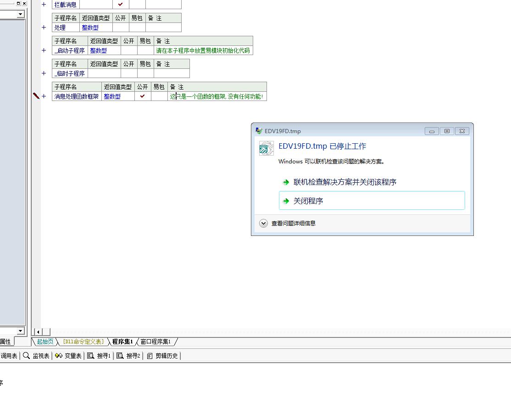The width and height of the screenshot is (511, 420).
Task: Select the 程序集1 tab
Action: (x=122, y=342)
